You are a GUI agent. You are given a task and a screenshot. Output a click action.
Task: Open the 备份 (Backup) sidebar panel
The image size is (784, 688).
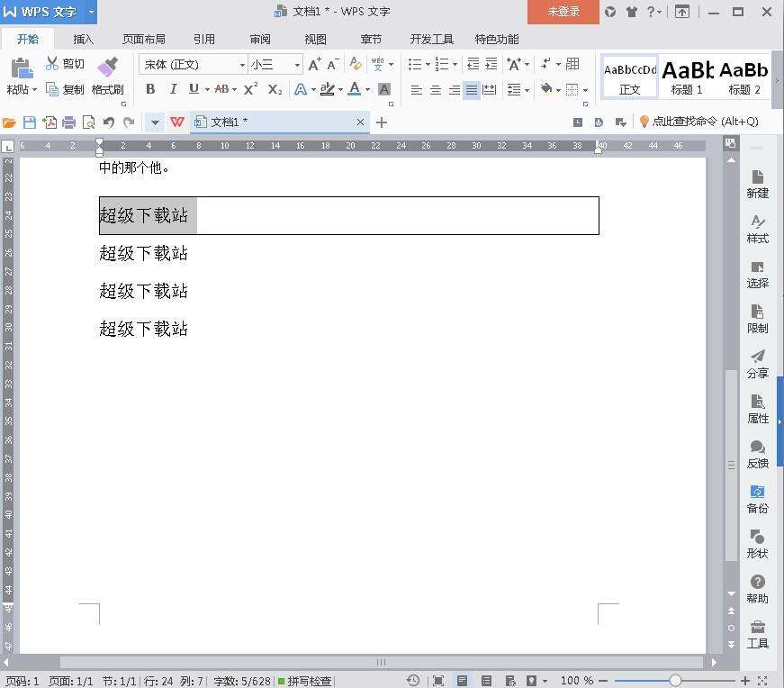[757, 499]
